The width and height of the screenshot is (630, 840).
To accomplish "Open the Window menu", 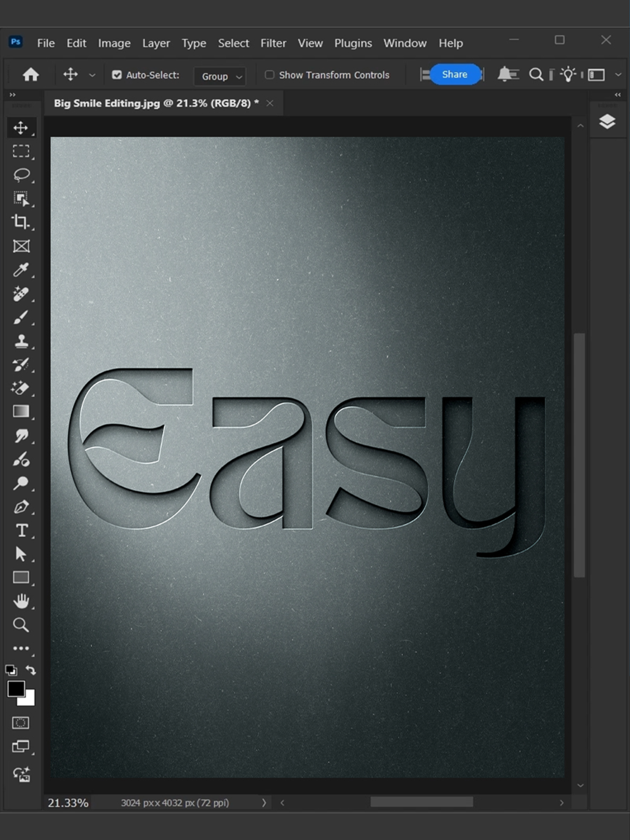I will (405, 43).
